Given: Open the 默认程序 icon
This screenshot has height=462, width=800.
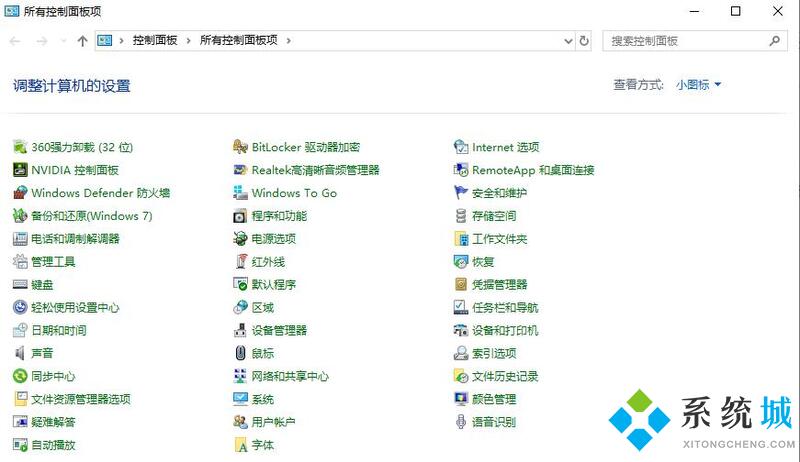Looking at the screenshot, I should [x=240, y=285].
